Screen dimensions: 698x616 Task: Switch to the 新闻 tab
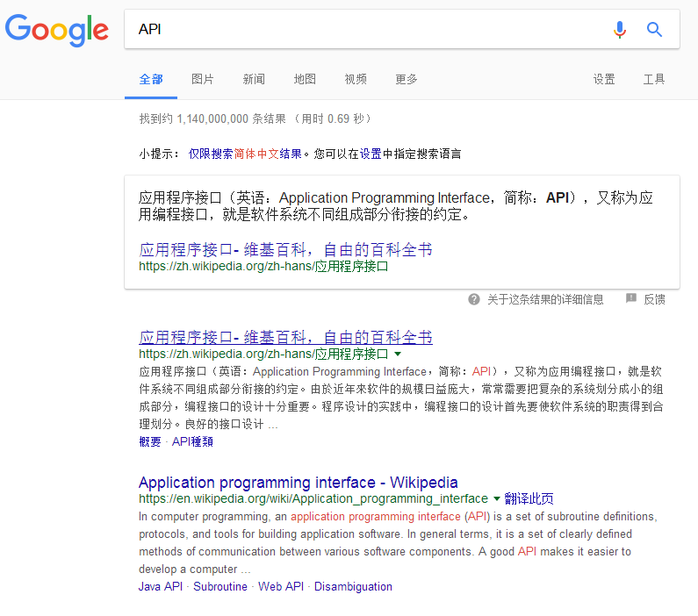(x=254, y=79)
